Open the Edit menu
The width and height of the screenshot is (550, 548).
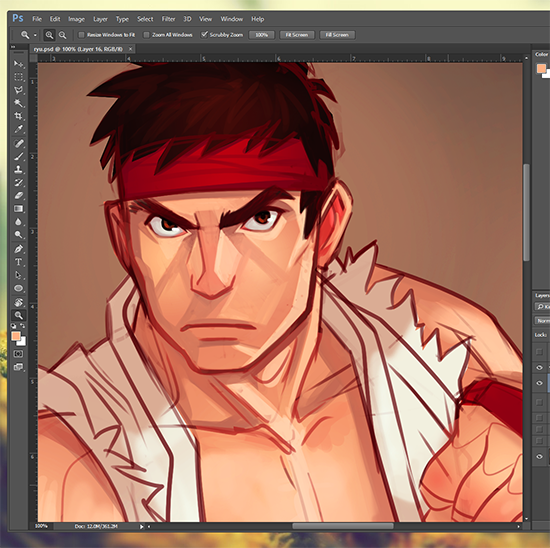tap(55, 19)
